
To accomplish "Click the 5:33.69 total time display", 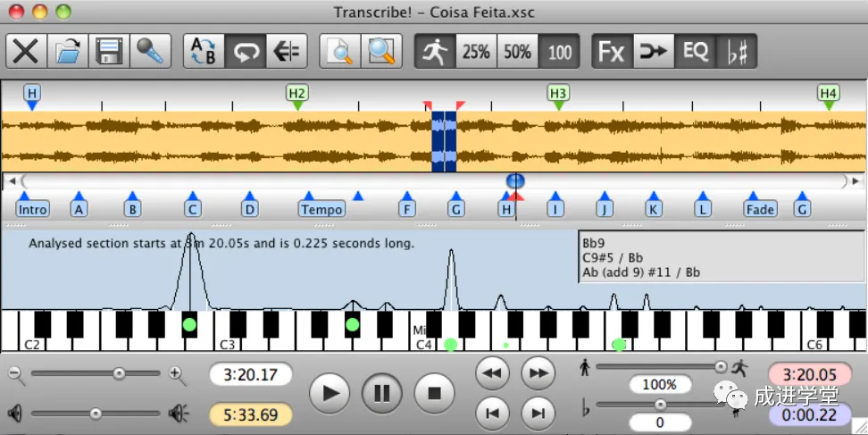I will (251, 414).
